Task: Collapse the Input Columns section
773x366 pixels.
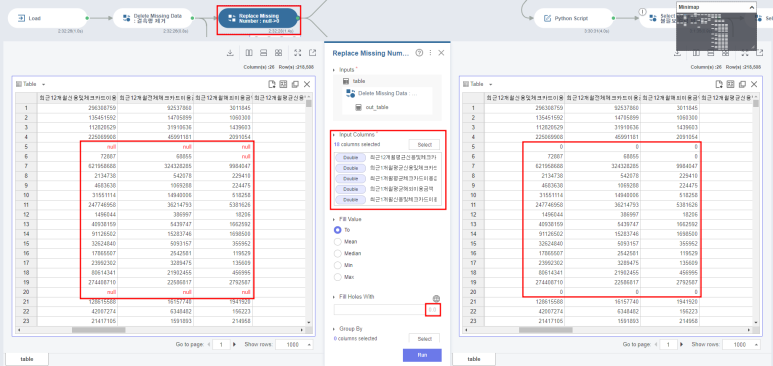Action: 335,135
